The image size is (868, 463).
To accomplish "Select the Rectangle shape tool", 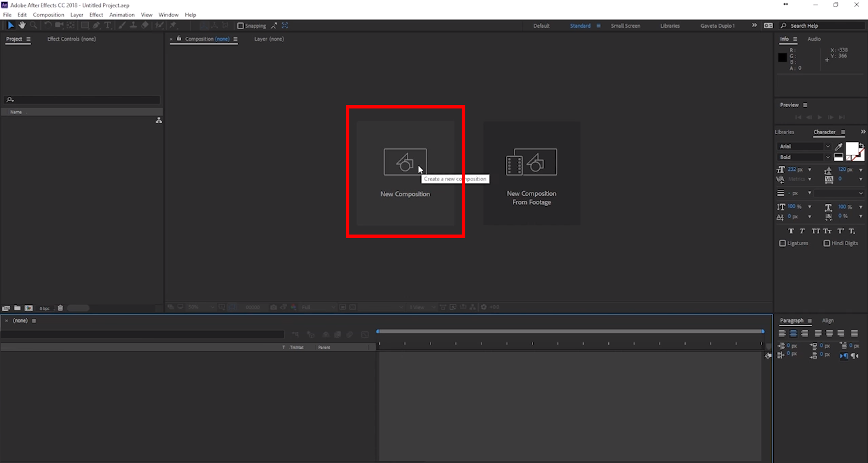I will (x=85, y=26).
